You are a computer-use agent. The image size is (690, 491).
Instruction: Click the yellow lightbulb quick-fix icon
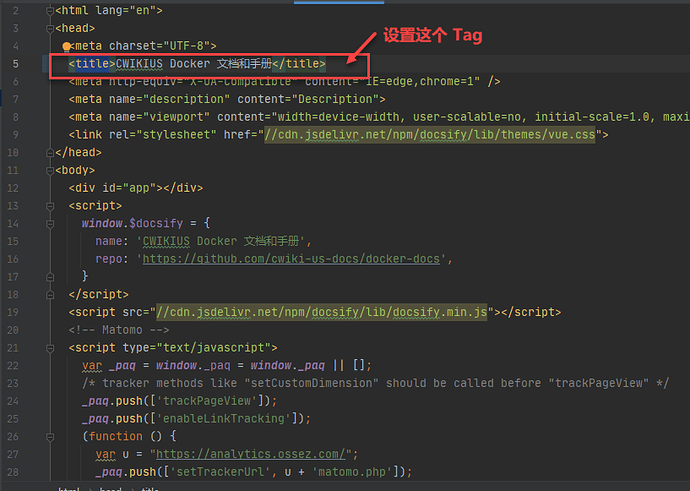[x=67, y=46]
